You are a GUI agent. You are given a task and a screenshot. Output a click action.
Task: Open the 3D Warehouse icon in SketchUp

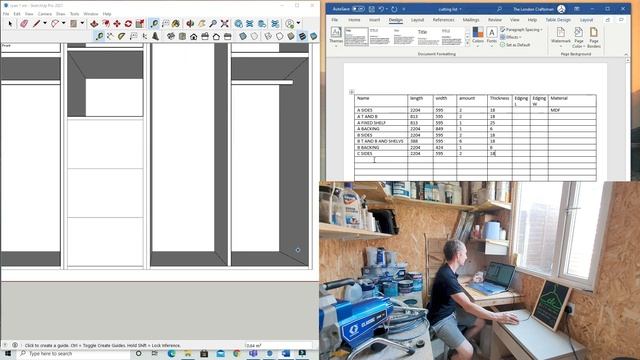(238, 24)
